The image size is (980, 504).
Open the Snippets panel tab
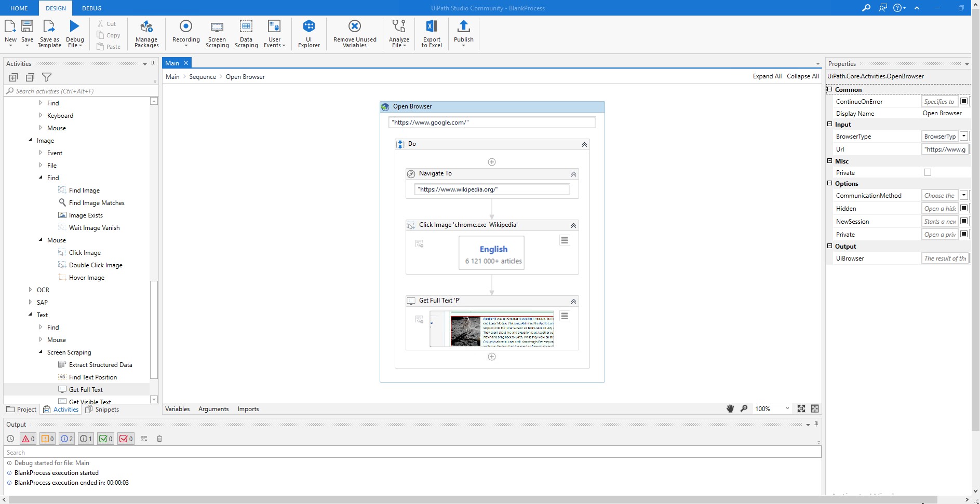click(102, 410)
